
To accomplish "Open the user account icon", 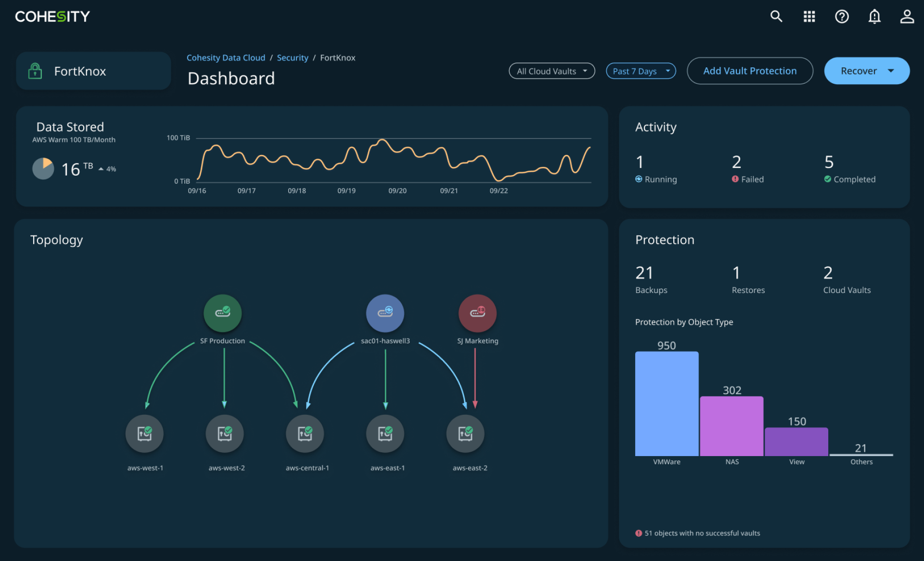I will [x=907, y=16].
